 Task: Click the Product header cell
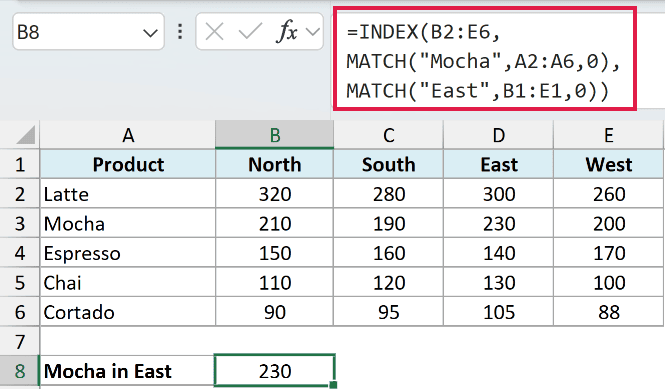(x=128, y=164)
